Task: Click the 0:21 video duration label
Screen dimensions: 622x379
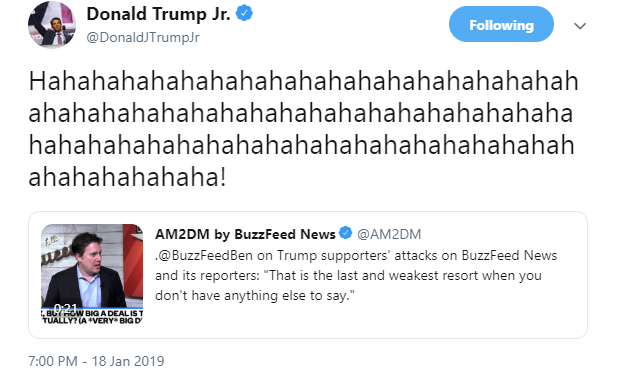Action: 65,308
